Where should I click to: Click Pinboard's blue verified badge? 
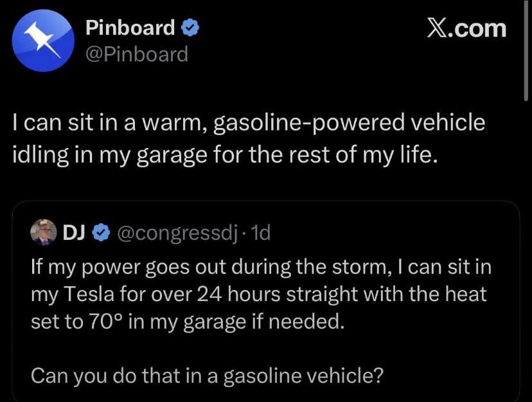[190, 28]
